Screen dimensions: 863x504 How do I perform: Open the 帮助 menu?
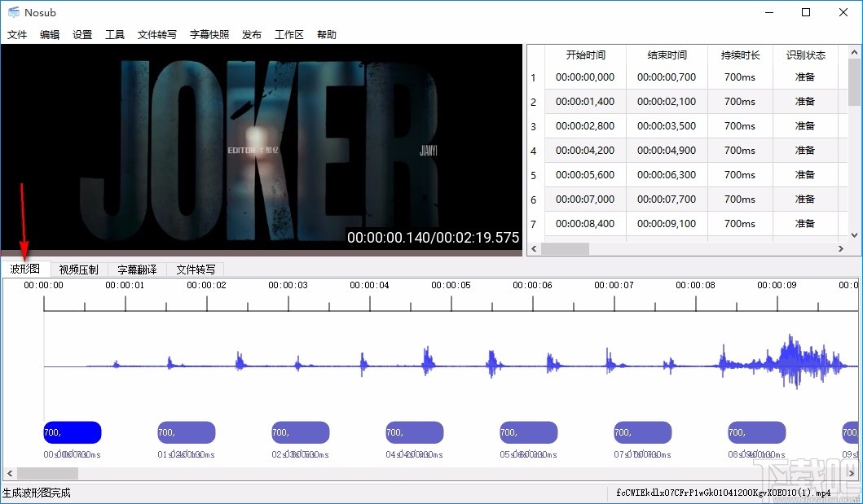click(x=326, y=34)
